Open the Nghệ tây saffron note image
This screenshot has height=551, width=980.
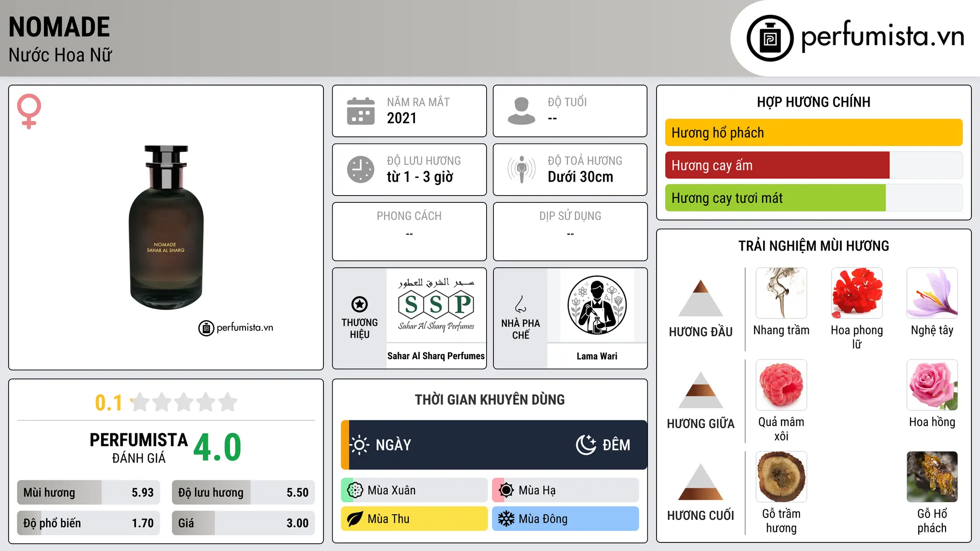point(932,293)
